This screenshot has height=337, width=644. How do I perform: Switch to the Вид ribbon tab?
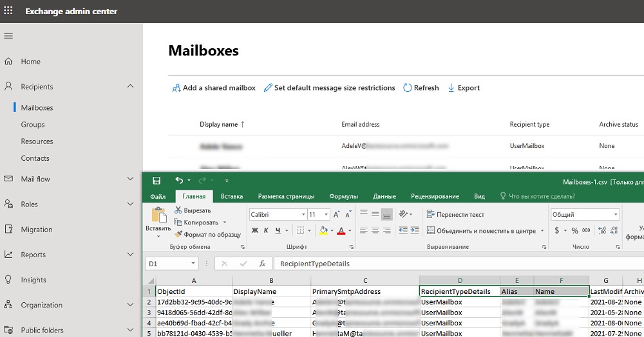(479, 196)
